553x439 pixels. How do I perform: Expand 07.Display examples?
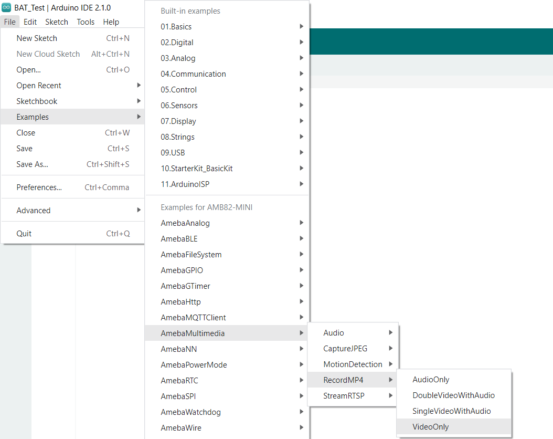point(227,121)
